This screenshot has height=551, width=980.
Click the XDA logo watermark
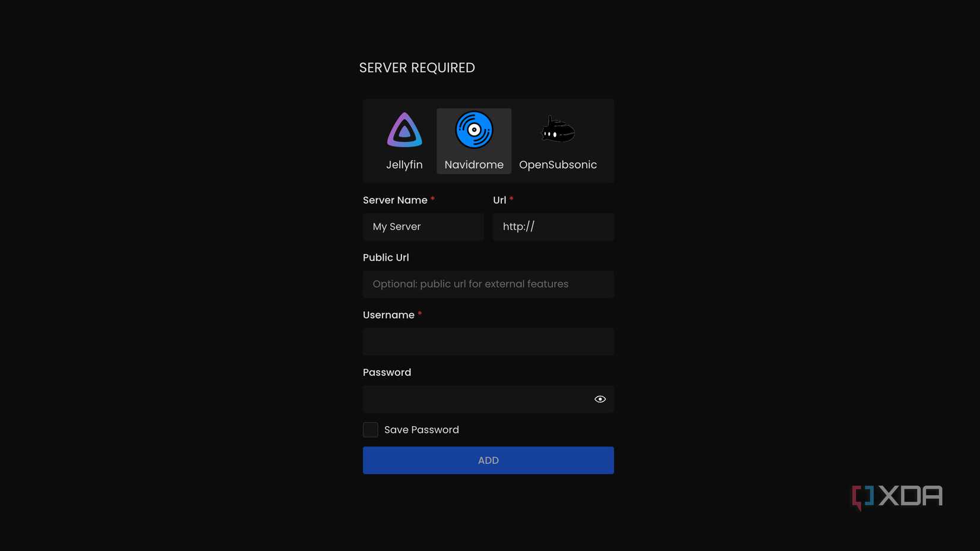pyautogui.click(x=896, y=496)
